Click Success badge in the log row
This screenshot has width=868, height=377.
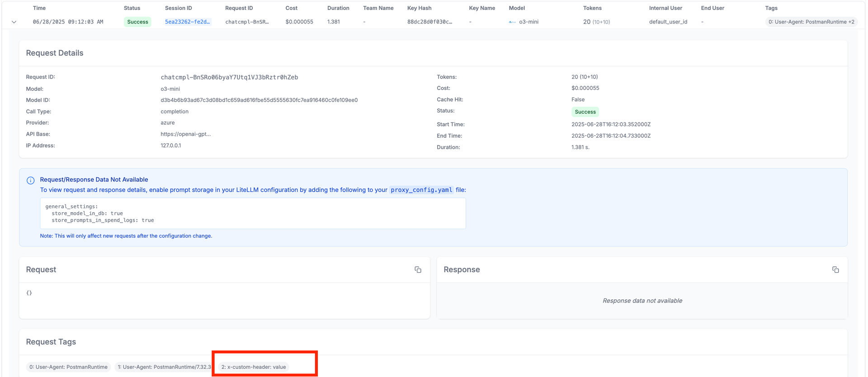point(137,22)
